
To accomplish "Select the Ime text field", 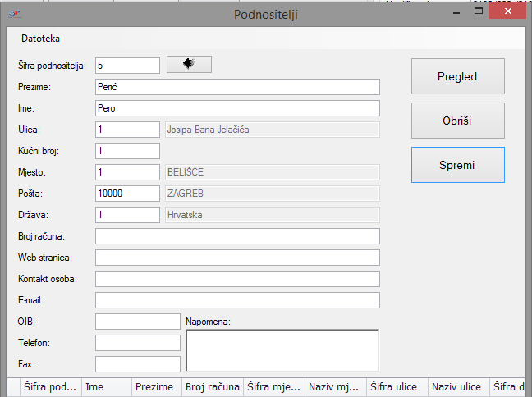I will (x=237, y=108).
